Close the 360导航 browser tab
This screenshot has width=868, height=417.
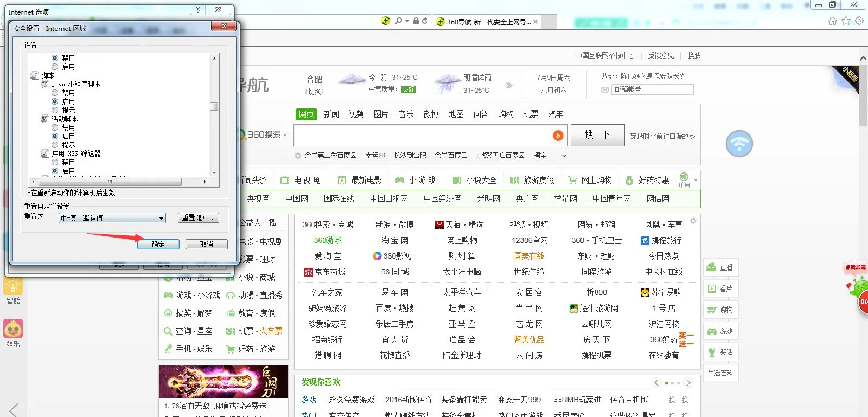535,22
